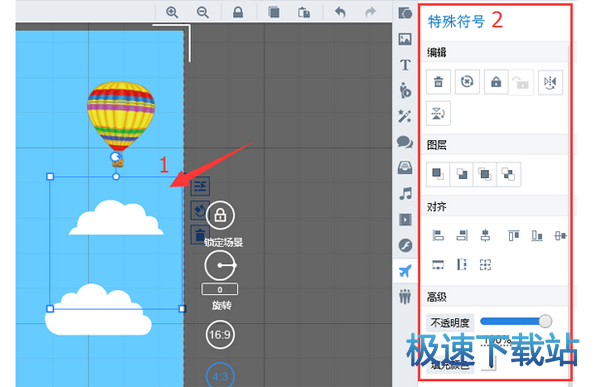The height and width of the screenshot is (387, 600).
Task: Open the Flash SWF tool
Action: [x=405, y=245]
